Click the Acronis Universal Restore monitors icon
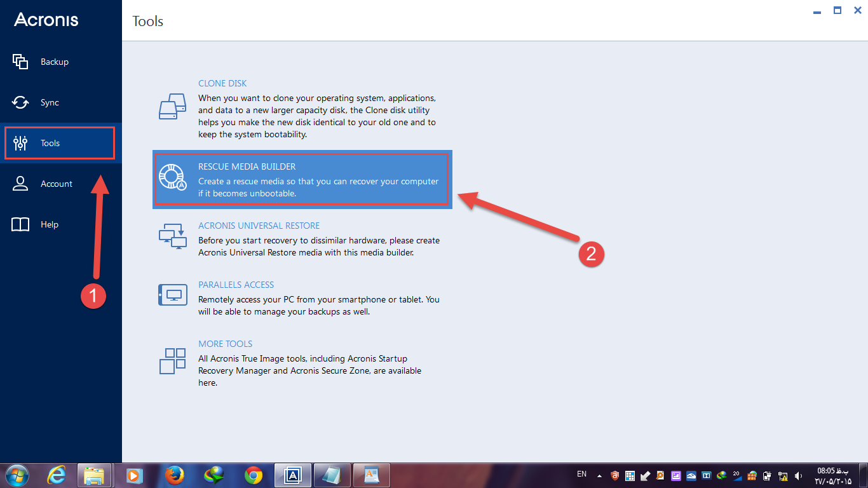Screen dimensions: 868x488 click(x=173, y=235)
